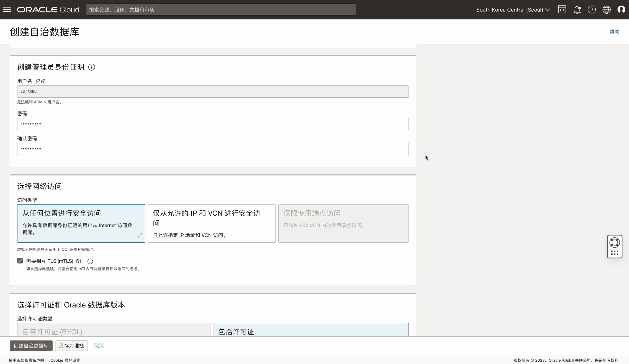Click the 创建自治数据库 button
Screen dimensions: 629x364
[x=31, y=346]
